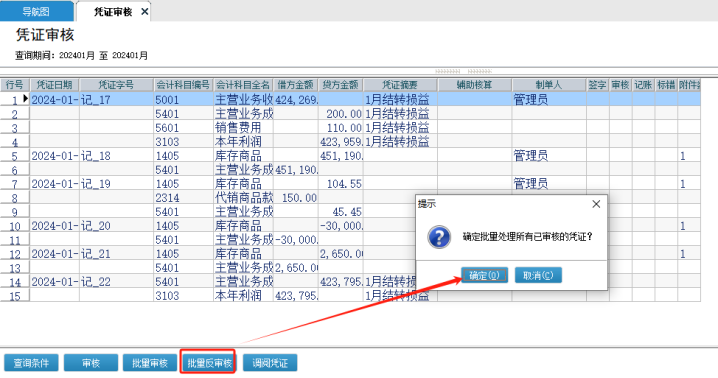Click the 签字 column header
Viewport: 718px width, 378px height.
pyautogui.click(x=598, y=85)
